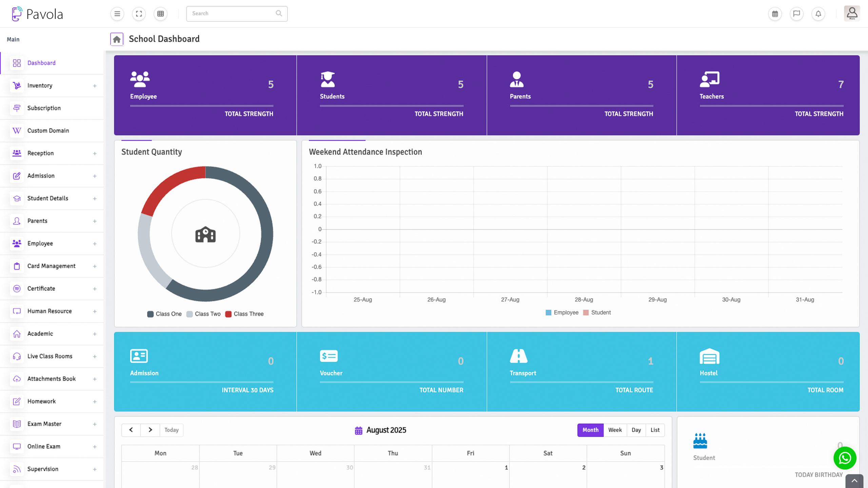The height and width of the screenshot is (488, 868).
Task: Click the WhatsApp floating icon
Action: tap(845, 458)
